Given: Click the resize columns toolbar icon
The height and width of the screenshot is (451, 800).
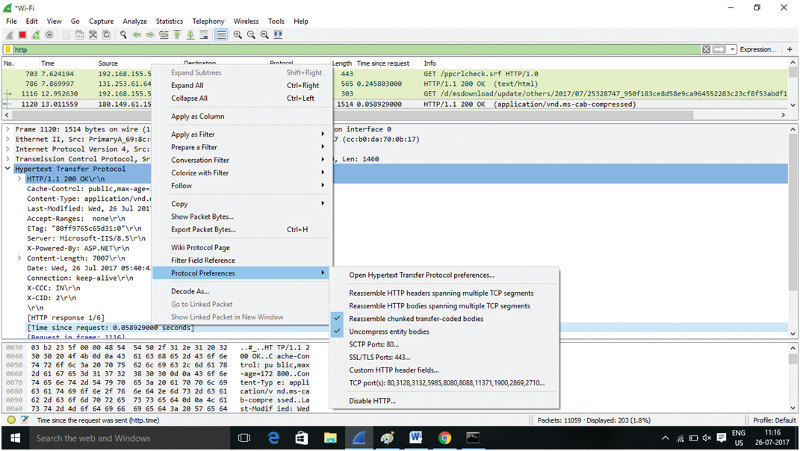Looking at the screenshot, I should click(x=280, y=34).
